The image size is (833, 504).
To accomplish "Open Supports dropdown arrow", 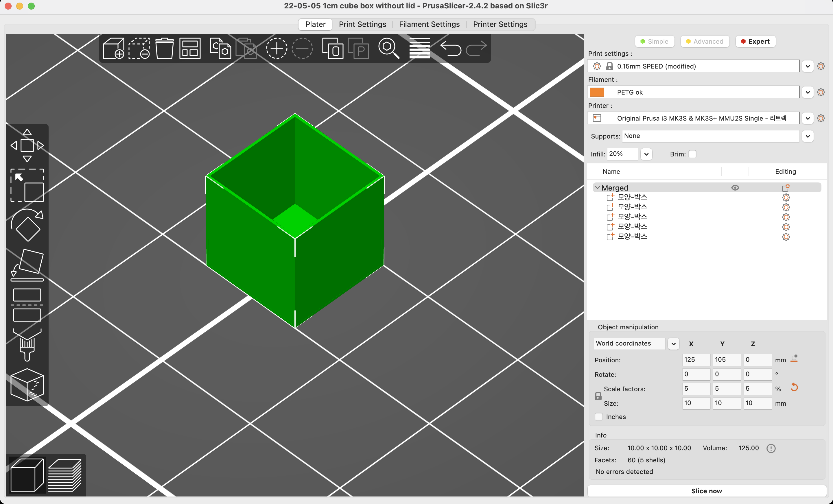I will pyautogui.click(x=808, y=136).
